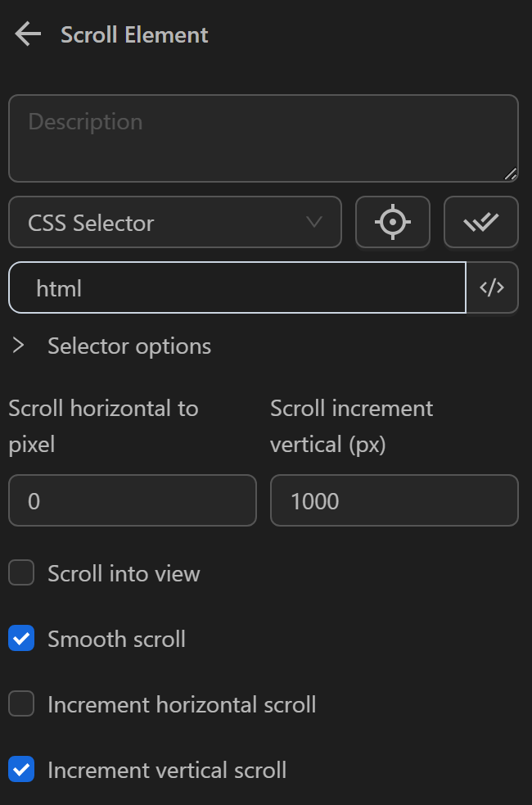The width and height of the screenshot is (532, 805).
Task: Enable the Scroll into view checkbox
Action: 20,573
